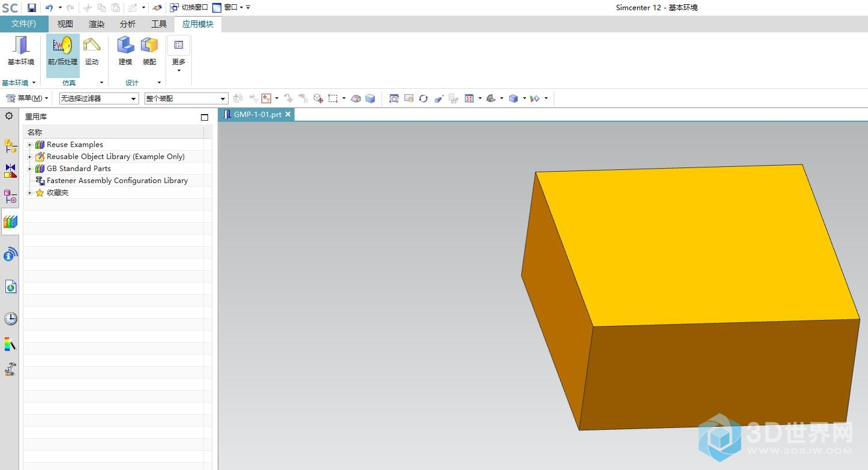Click the touch mode brush icon
868x470 pixels.
coord(157,8)
